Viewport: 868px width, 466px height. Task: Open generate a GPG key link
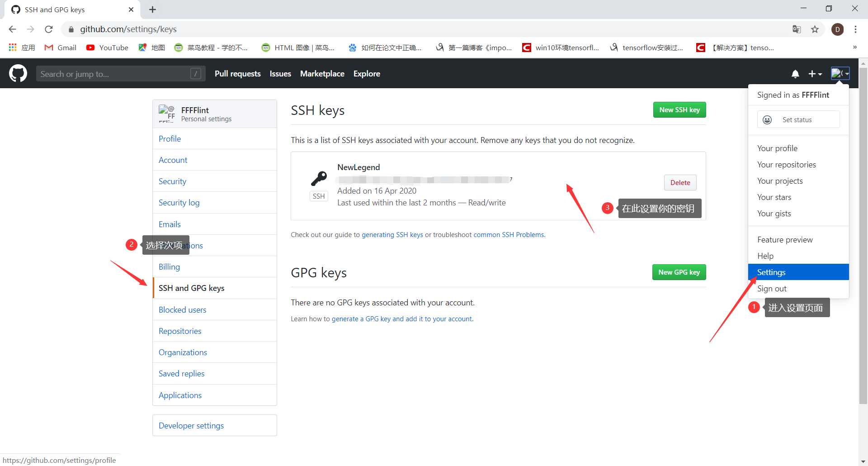pos(402,319)
